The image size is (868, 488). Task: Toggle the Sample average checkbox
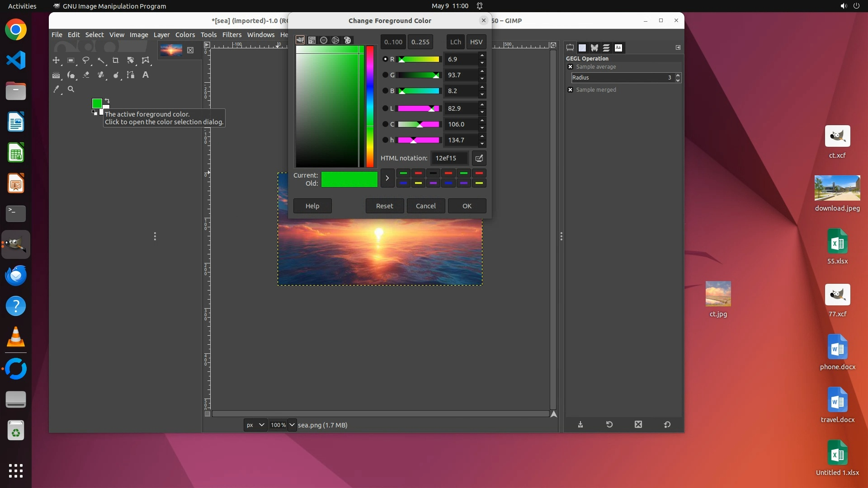click(x=570, y=67)
